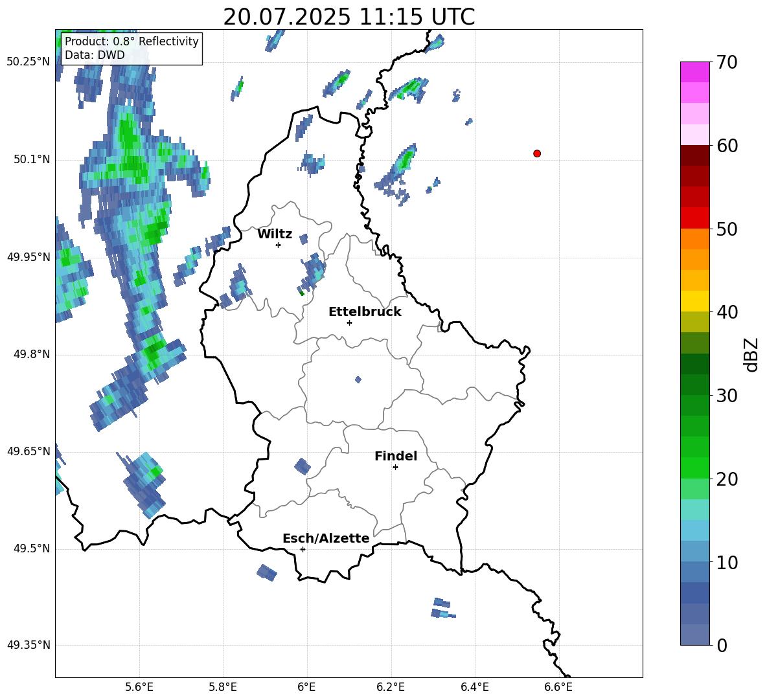The height and width of the screenshot is (700, 767).
Task: Click the bright green colorbar segment at 20
Action: 694,468
